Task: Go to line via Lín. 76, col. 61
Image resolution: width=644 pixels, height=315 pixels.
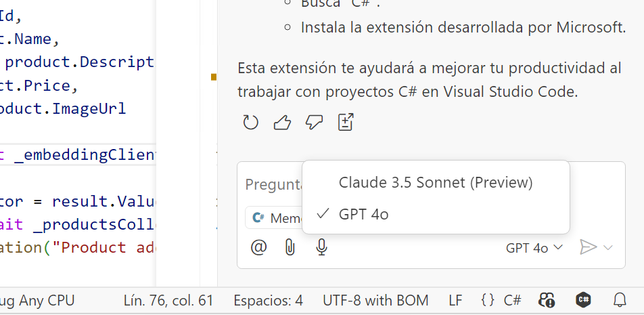Action: (x=168, y=301)
